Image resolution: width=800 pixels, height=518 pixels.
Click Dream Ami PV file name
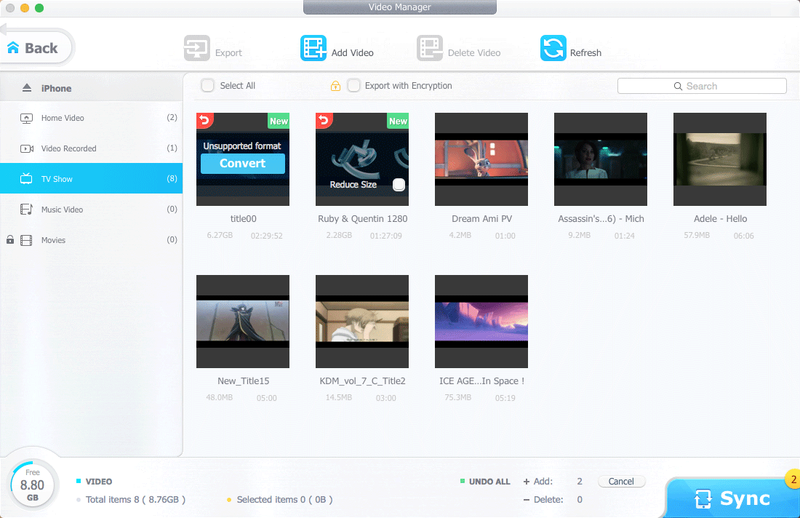pyautogui.click(x=481, y=218)
